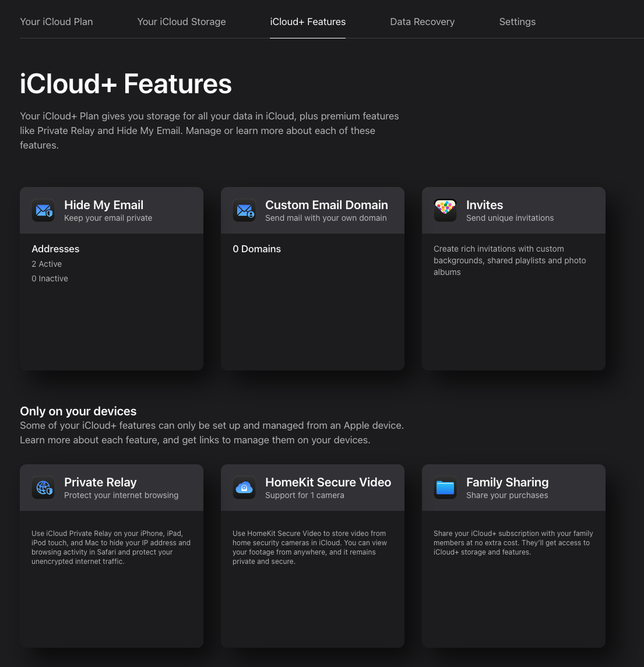
Task: Click the '2 Active' addresses text
Action: (x=47, y=264)
